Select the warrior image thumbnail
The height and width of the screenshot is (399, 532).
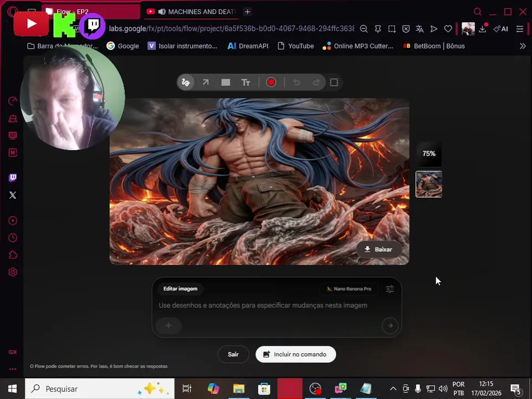(x=429, y=184)
